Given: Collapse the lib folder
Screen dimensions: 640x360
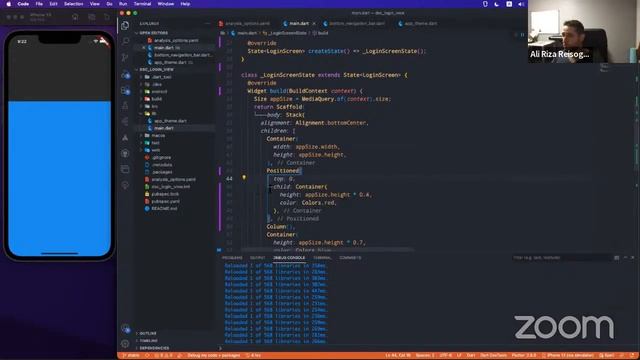Looking at the screenshot, I should [x=154, y=113].
